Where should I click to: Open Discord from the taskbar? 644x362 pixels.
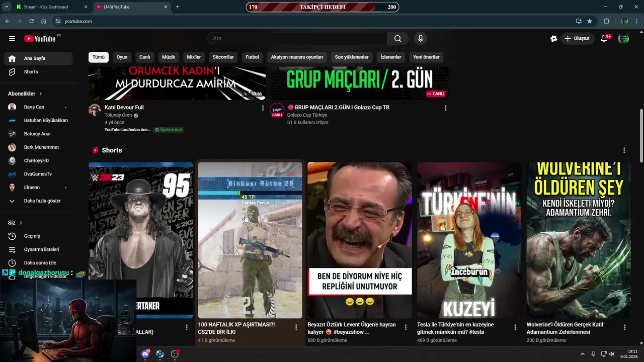pyautogui.click(x=145, y=354)
